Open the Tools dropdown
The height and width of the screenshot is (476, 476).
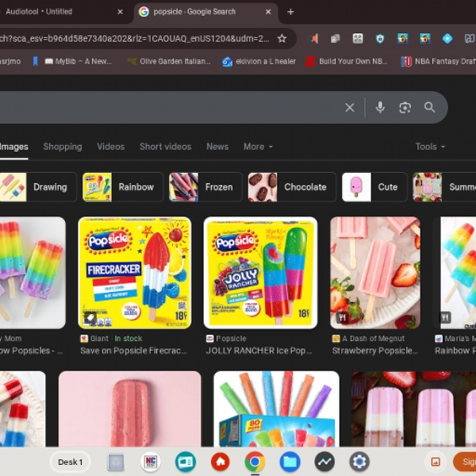click(x=430, y=147)
